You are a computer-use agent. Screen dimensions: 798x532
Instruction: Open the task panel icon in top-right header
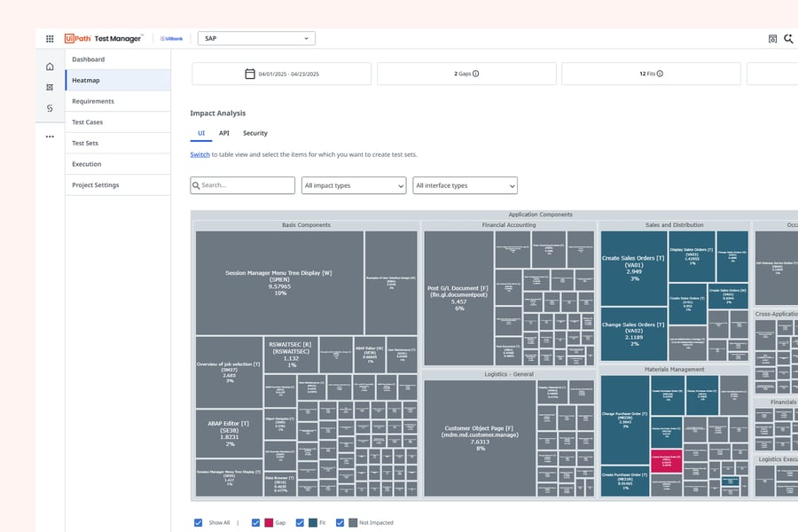(x=772, y=39)
